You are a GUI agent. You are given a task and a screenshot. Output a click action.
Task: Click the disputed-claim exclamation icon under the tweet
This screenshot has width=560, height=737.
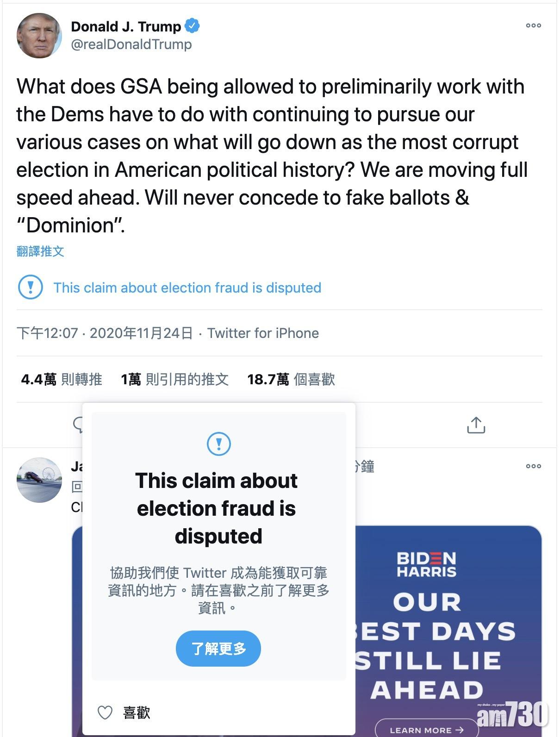click(x=31, y=287)
